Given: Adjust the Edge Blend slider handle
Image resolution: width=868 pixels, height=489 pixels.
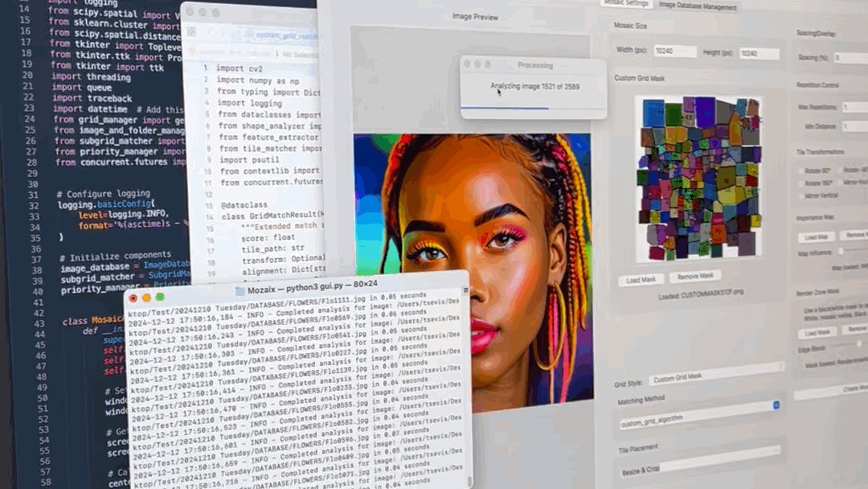Looking at the screenshot, I should (859, 343).
